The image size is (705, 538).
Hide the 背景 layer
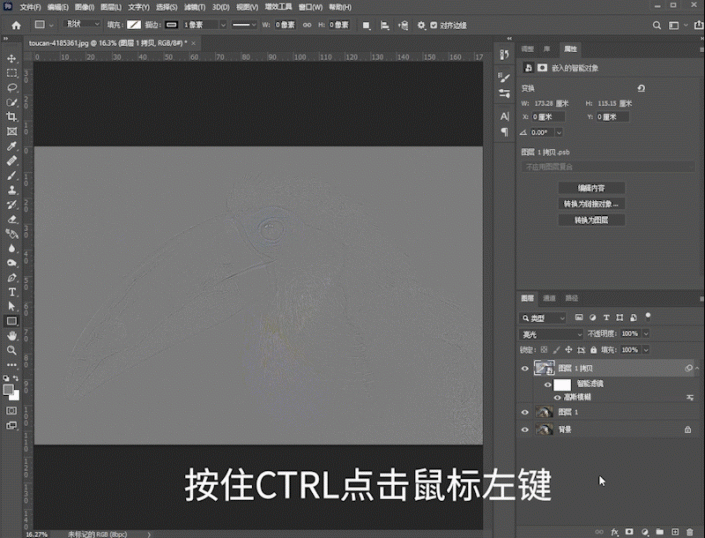tap(525, 430)
